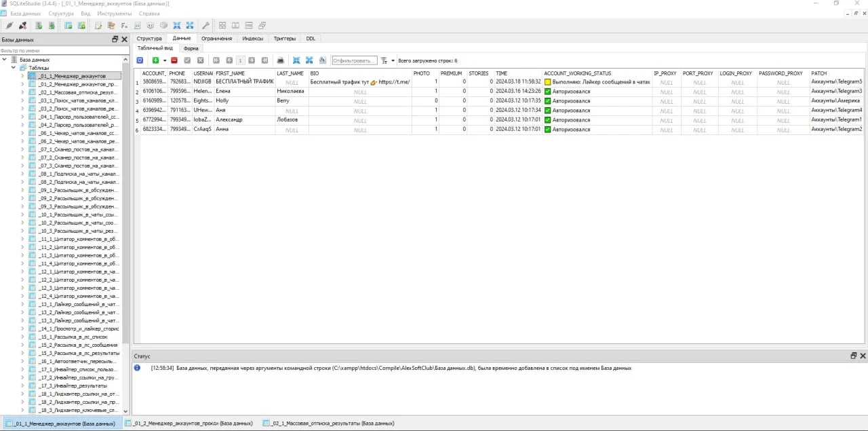Select the Выполняю: Лайкер сообщений status cell
The height and width of the screenshot is (431, 868).
[x=597, y=81]
